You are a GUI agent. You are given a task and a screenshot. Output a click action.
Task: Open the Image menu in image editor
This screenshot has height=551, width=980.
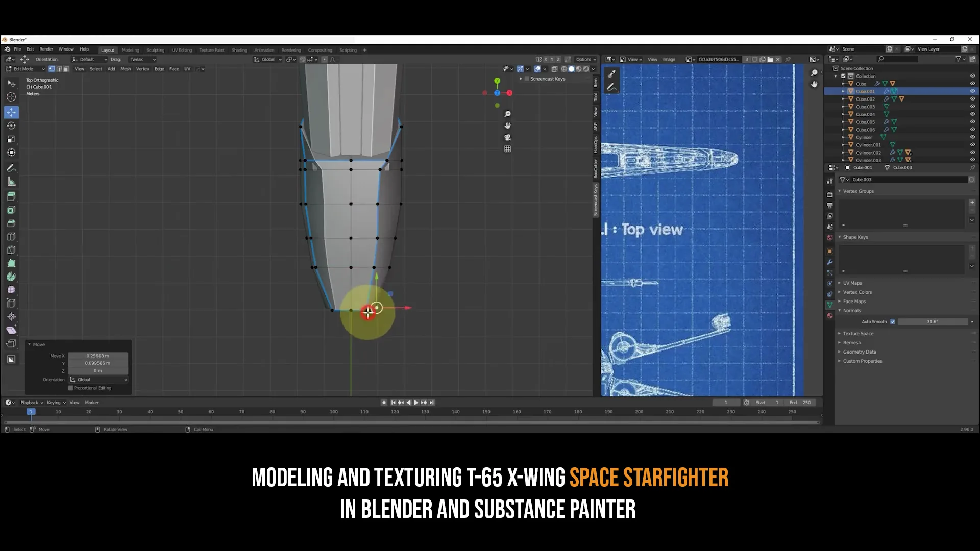[x=669, y=59]
